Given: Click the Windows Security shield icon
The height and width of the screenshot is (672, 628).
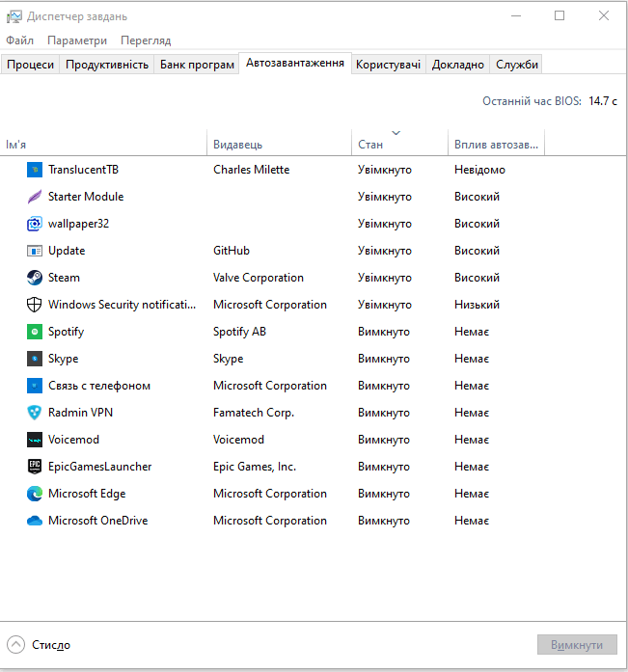Looking at the screenshot, I should (35, 305).
